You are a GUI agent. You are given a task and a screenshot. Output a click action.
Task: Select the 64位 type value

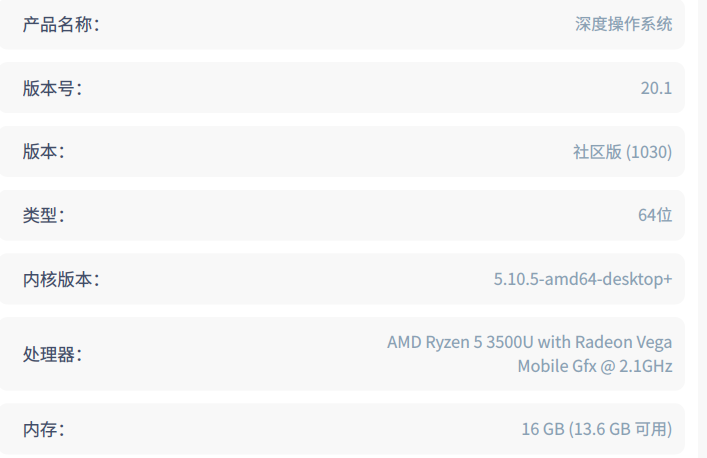point(655,215)
